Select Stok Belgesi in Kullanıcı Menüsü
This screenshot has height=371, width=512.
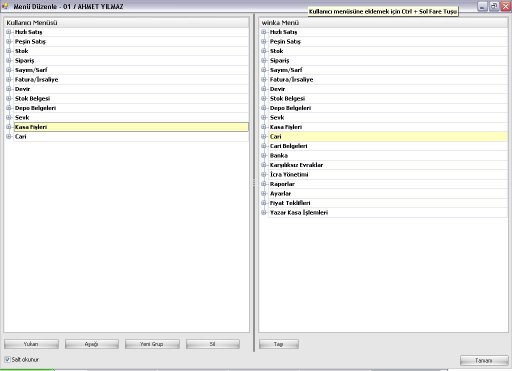[32, 98]
